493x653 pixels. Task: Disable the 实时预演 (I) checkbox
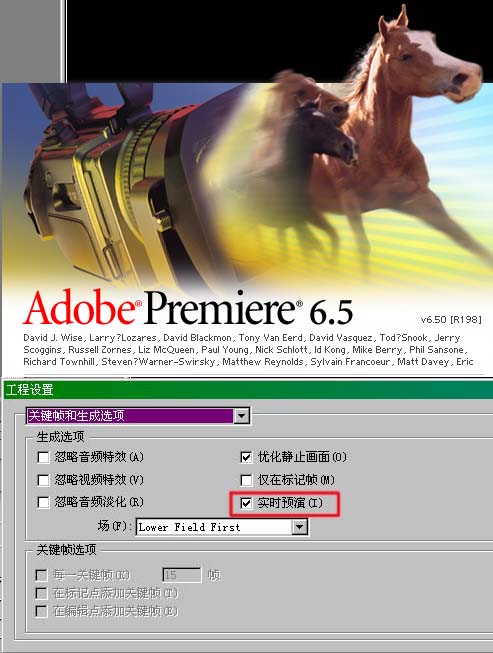point(246,503)
